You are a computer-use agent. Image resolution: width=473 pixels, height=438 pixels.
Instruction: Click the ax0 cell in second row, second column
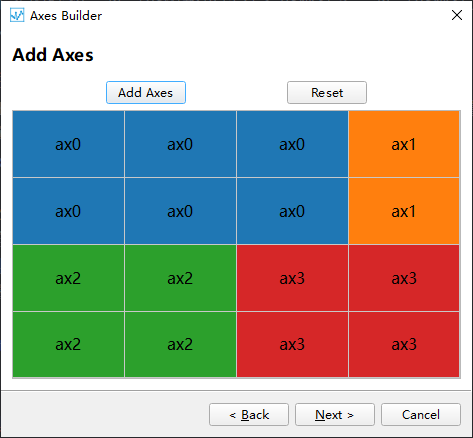click(180, 211)
